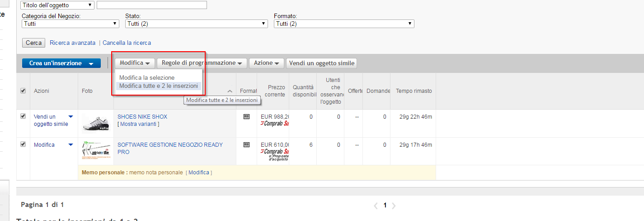
Task: Go to the previous page arrow
Action: [x=376, y=206]
